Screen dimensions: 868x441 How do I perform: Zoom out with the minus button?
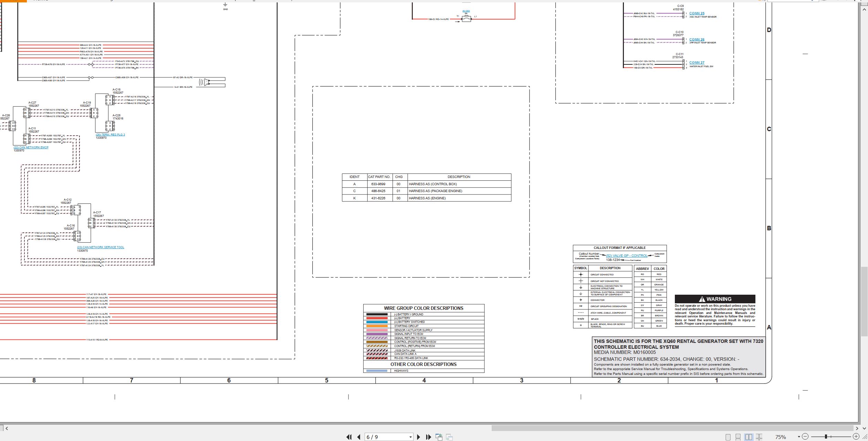click(805, 437)
